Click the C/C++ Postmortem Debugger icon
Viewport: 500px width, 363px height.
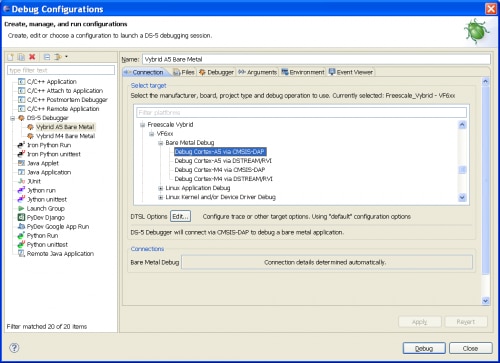[22, 99]
